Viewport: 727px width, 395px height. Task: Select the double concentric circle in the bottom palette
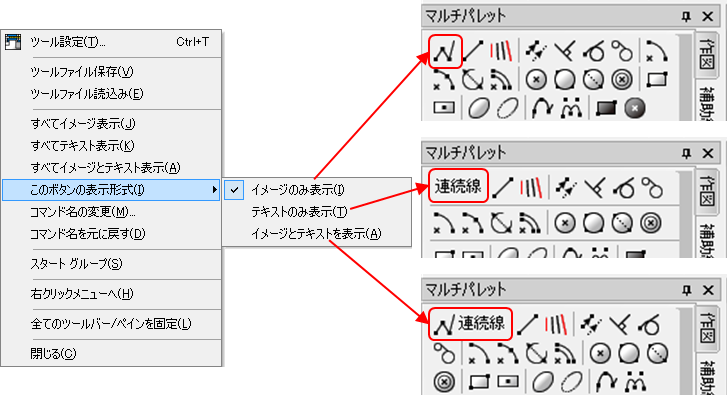pyautogui.click(x=444, y=382)
